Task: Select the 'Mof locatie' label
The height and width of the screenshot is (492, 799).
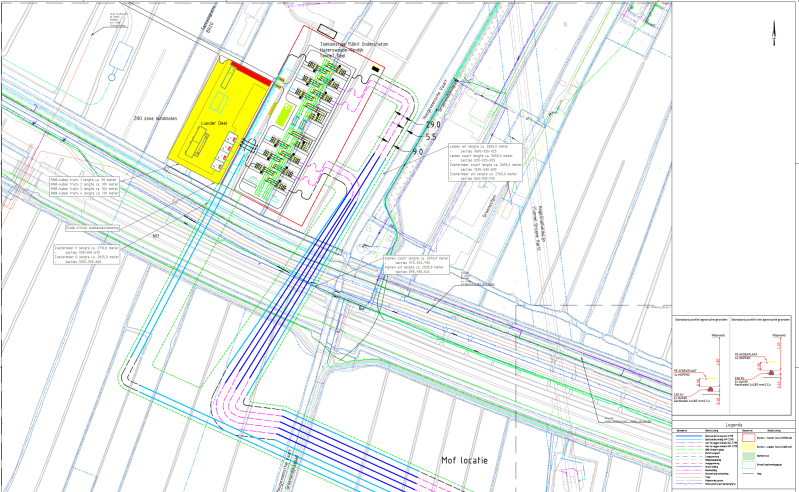Action: tap(464, 460)
